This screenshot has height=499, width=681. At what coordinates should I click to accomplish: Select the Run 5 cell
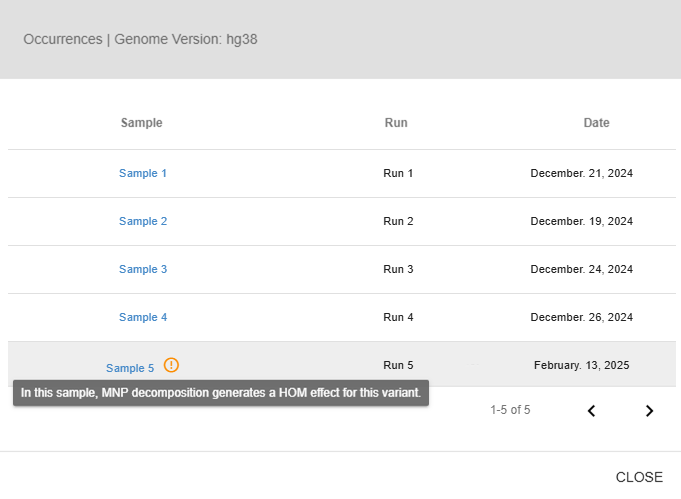[398, 365]
